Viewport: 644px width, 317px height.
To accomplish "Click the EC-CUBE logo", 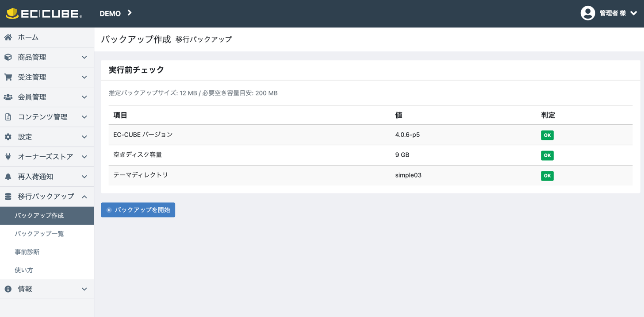I will coord(44,14).
